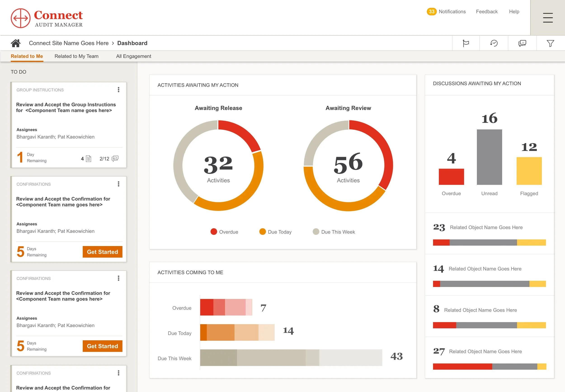
Task: Click the yellow Flagged discussions bar
Action: pyautogui.click(x=529, y=171)
